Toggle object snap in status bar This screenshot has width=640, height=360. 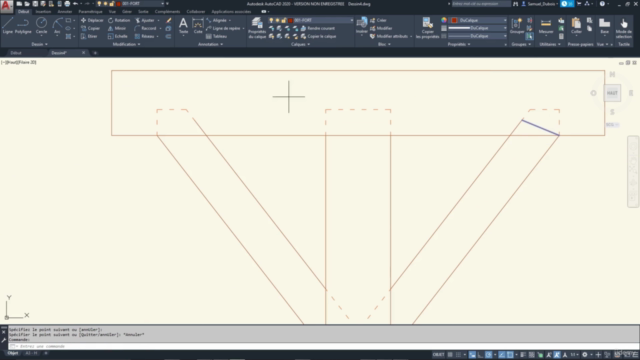[x=510, y=355]
